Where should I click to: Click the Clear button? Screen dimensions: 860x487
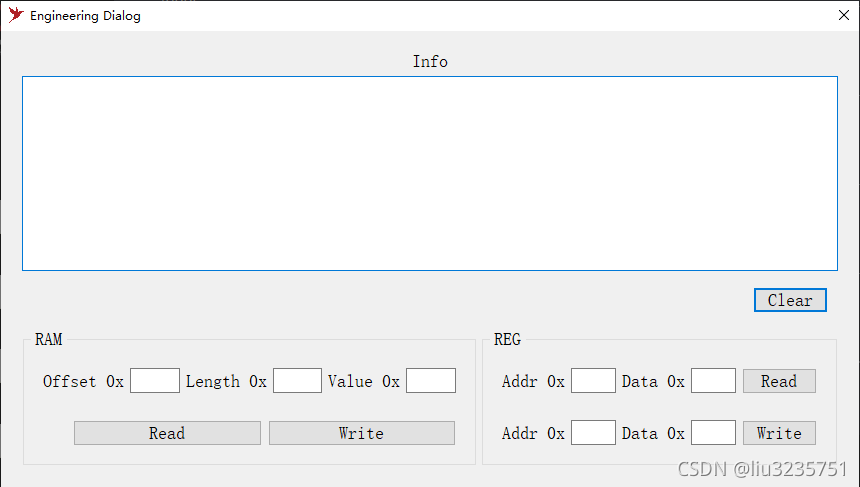[x=790, y=300]
